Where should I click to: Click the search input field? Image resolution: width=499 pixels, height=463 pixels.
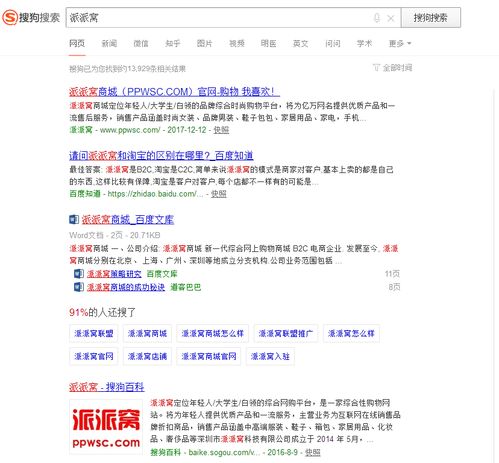[x=233, y=18]
